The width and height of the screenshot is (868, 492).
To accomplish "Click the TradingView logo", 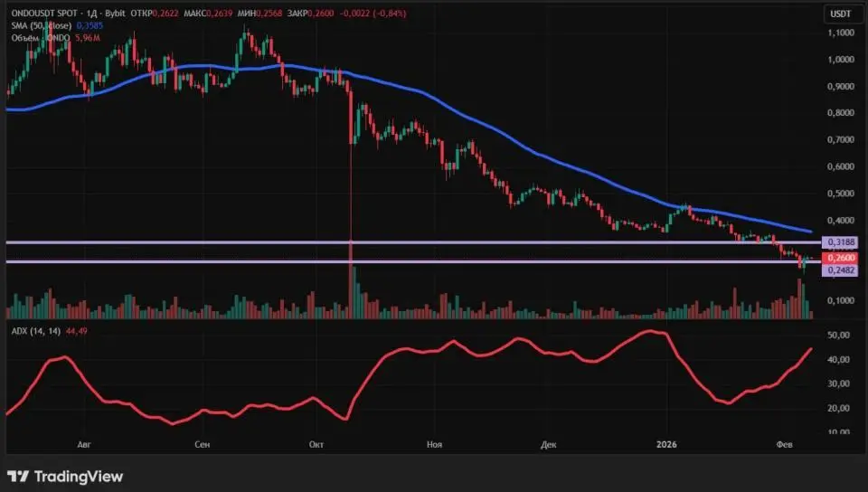I will [x=65, y=476].
